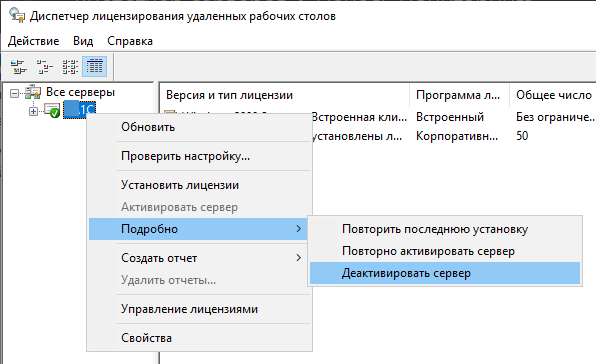Click Деактивировать сервер in the submenu
The image size is (596, 364).
pos(445,273)
